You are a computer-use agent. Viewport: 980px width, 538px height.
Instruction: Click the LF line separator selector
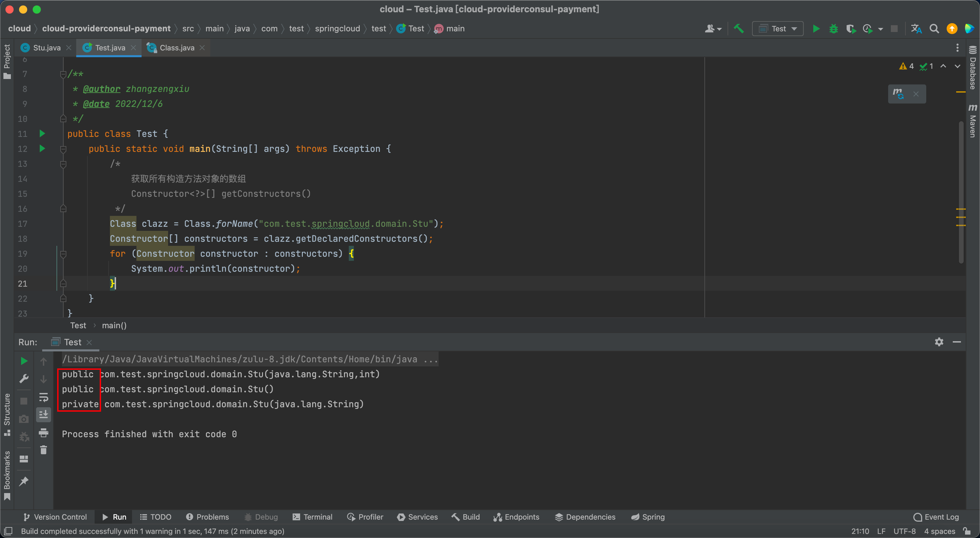(881, 531)
